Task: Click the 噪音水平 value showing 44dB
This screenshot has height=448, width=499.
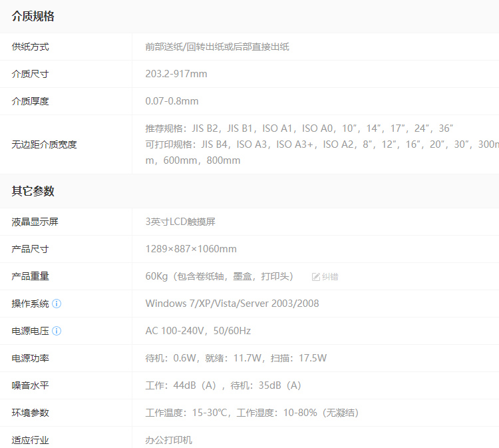Action: [x=223, y=385]
